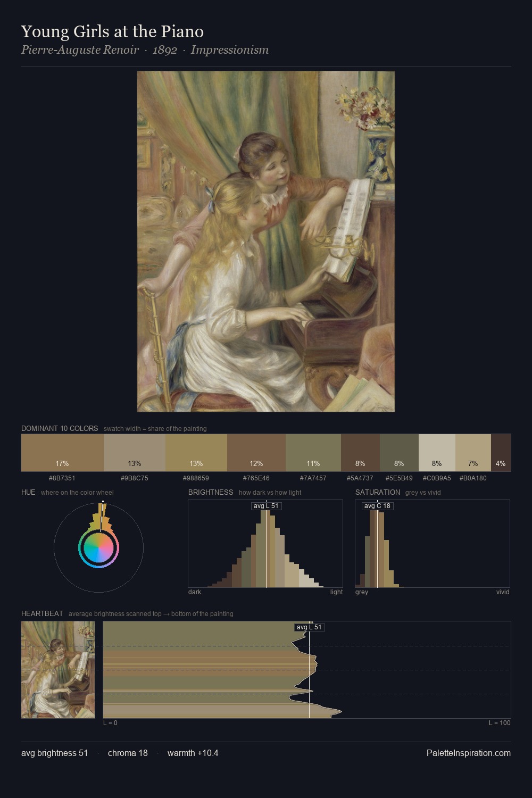Click the 'dark' axis label

pos(195,592)
